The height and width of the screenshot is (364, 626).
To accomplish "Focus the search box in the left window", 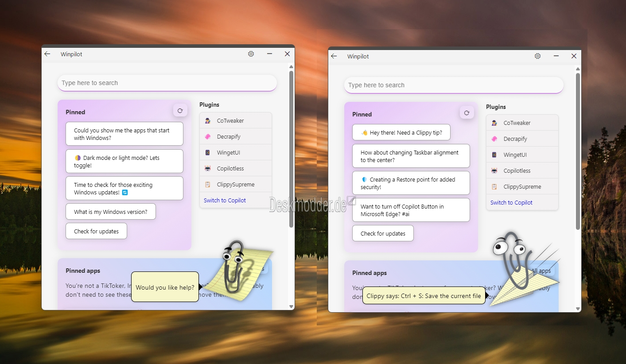I will (167, 83).
